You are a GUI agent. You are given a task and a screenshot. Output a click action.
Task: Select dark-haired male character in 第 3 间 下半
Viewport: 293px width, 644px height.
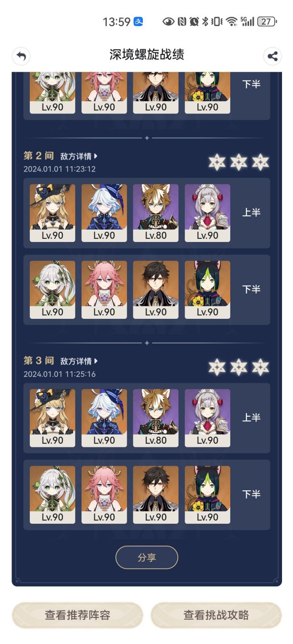click(156, 495)
